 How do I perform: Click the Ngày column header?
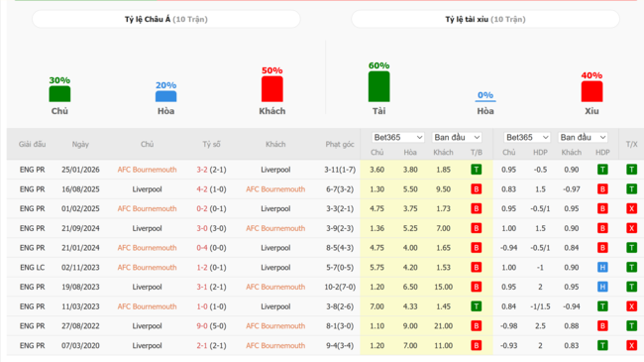point(80,144)
